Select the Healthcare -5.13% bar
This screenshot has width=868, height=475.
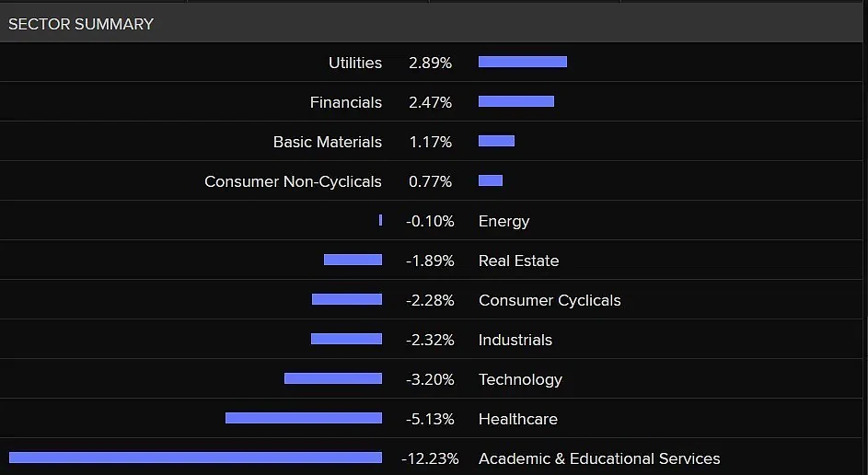pyautogui.click(x=304, y=418)
